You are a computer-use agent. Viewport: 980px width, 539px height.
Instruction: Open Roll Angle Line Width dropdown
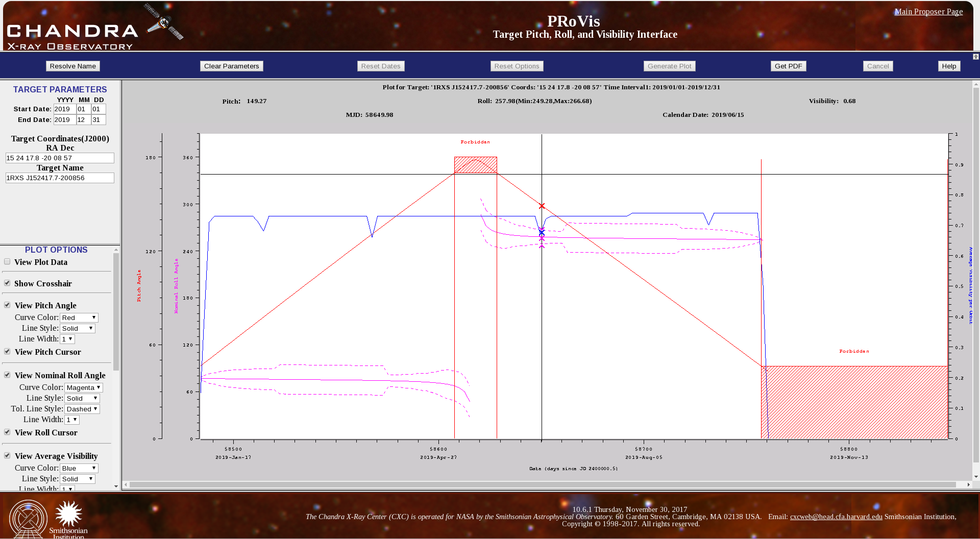(x=72, y=420)
